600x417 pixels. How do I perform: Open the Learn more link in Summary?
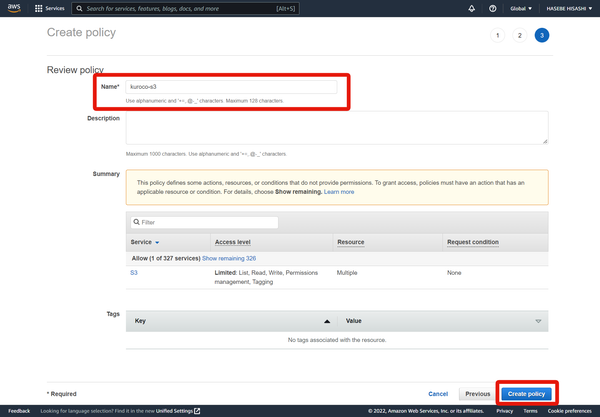pyautogui.click(x=339, y=192)
